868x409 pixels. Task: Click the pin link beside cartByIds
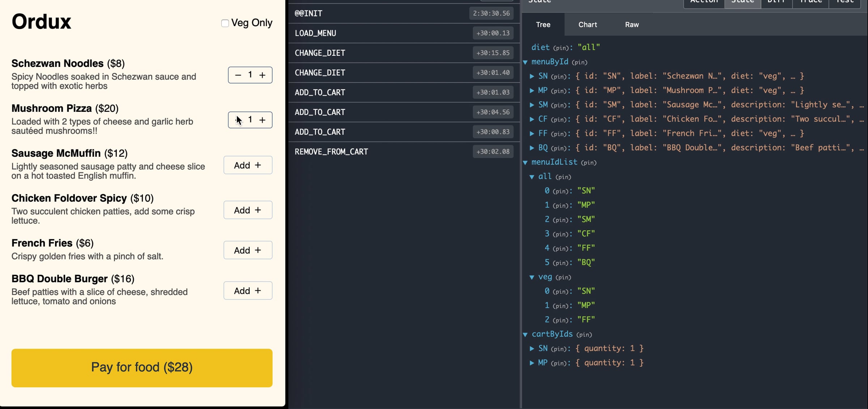(x=584, y=335)
